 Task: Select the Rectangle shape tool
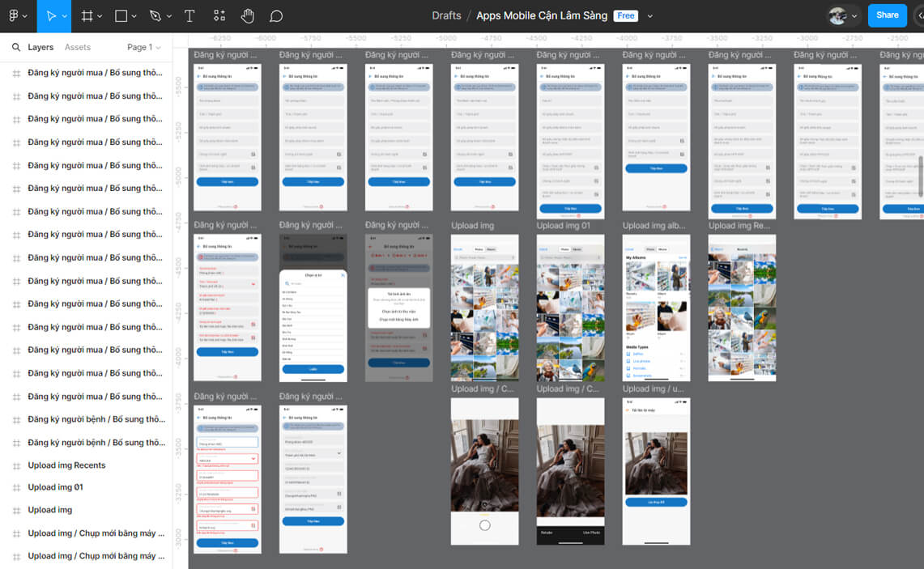[121, 16]
